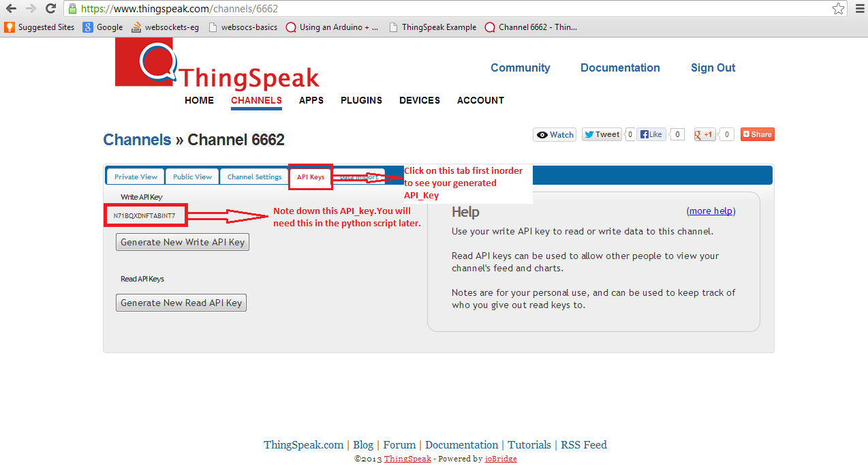Click the Google +1 button
This screenshot has width=868, height=471.
704,135
